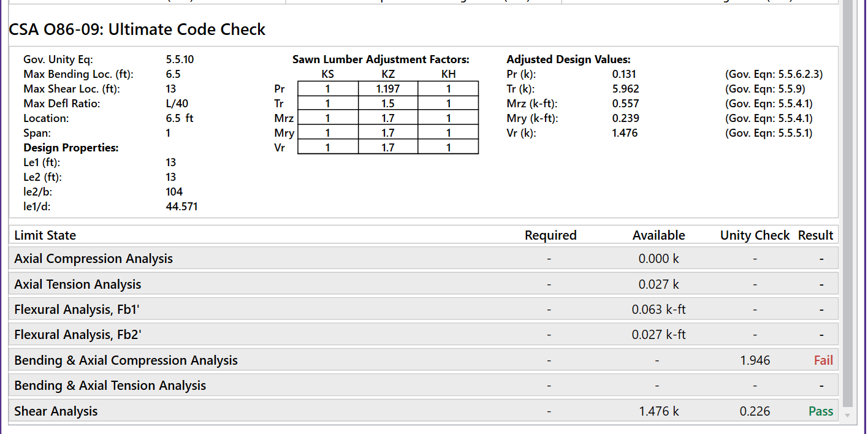
Task: Expand the Axial Tension Analysis row
Action: pos(78,284)
